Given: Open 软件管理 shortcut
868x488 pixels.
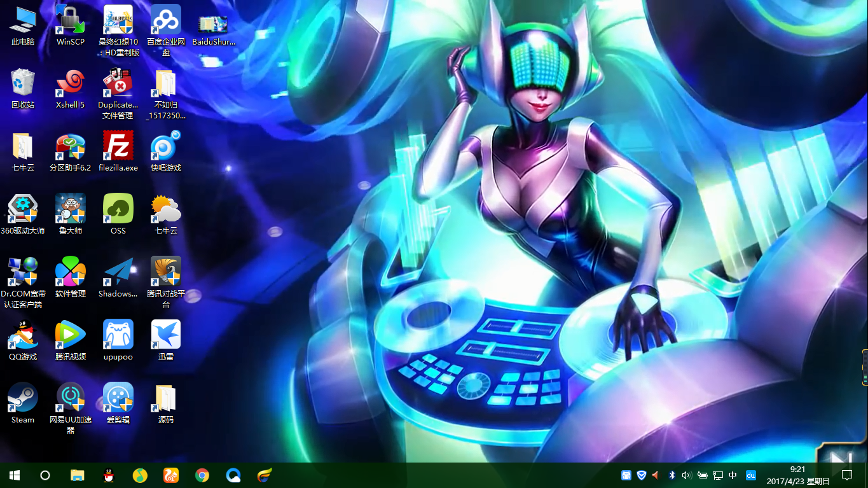Looking at the screenshot, I should [x=71, y=278].
